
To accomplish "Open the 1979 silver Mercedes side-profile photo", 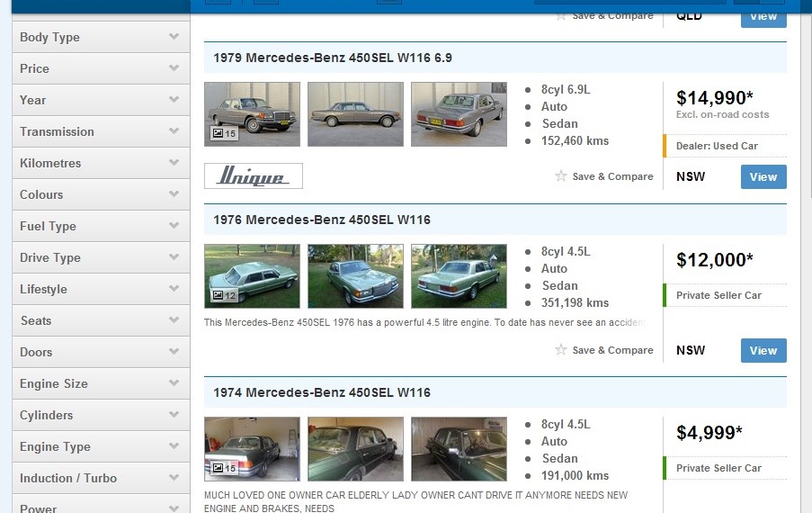I will click(x=355, y=114).
